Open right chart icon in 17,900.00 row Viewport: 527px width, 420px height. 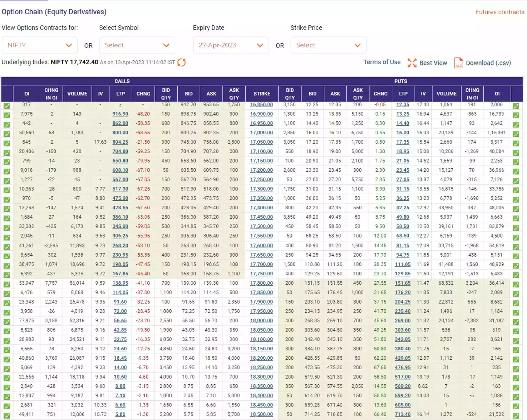[x=516, y=303]
